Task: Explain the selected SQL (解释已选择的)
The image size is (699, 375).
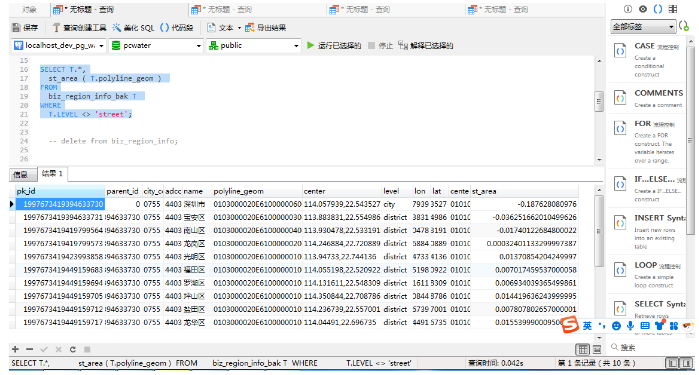Action: (x=426, y=45)
